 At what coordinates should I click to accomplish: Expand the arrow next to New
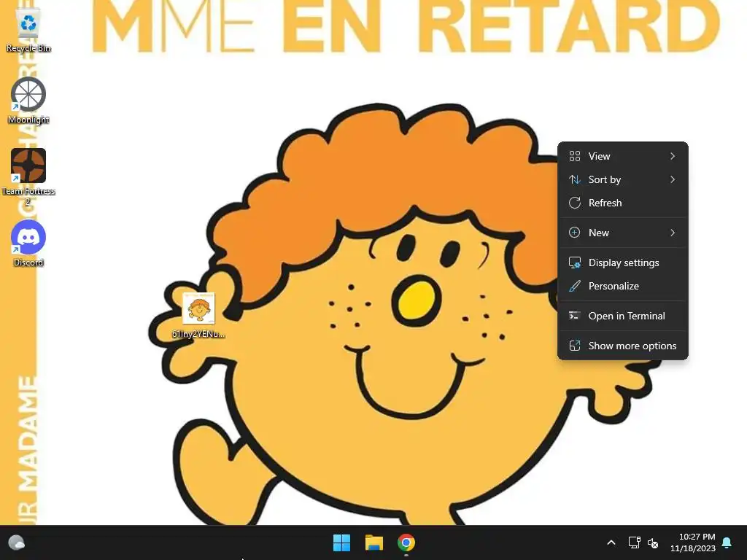(673, 233)
